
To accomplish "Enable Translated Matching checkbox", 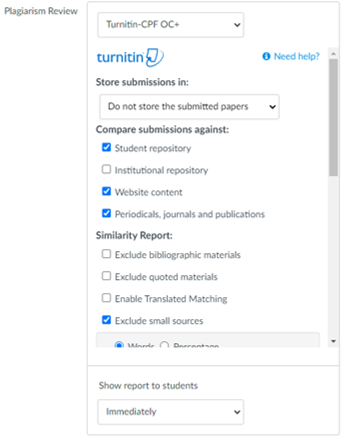I will 106,298.
